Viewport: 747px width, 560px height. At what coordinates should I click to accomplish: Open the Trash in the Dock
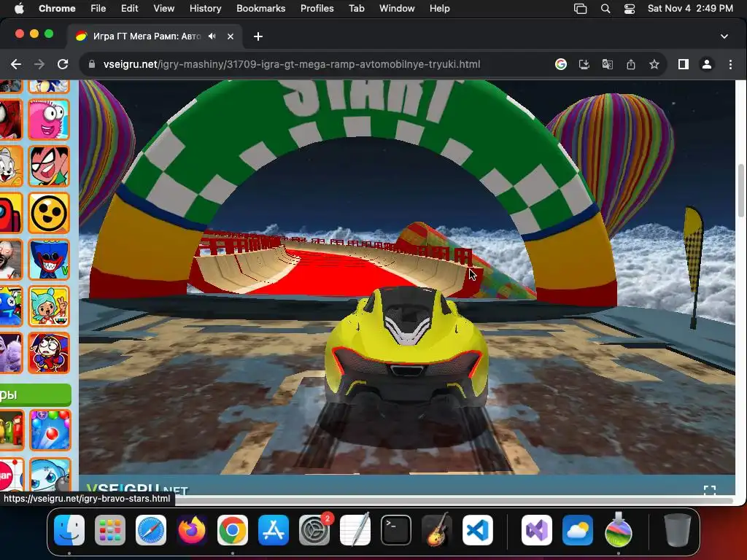click(678, 530)
